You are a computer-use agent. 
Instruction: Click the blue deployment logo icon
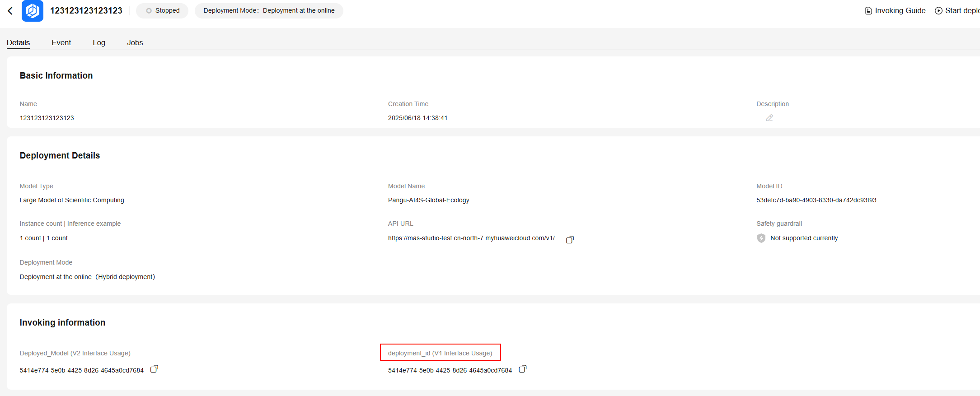tap(33, 11)
